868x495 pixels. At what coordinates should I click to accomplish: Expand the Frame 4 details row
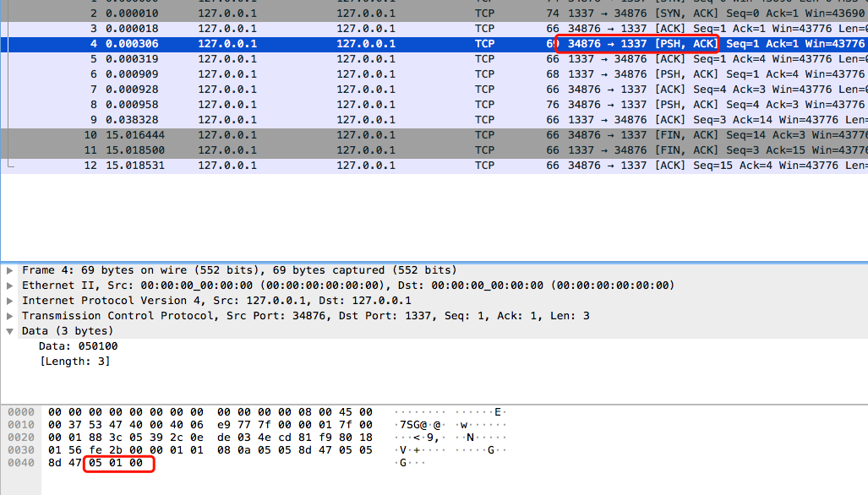[10, 270]
